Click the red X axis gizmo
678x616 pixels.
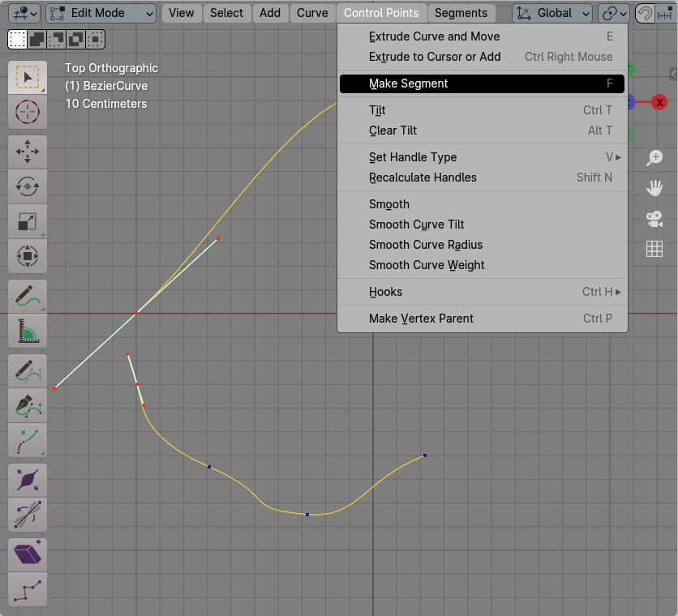point(659,102)
